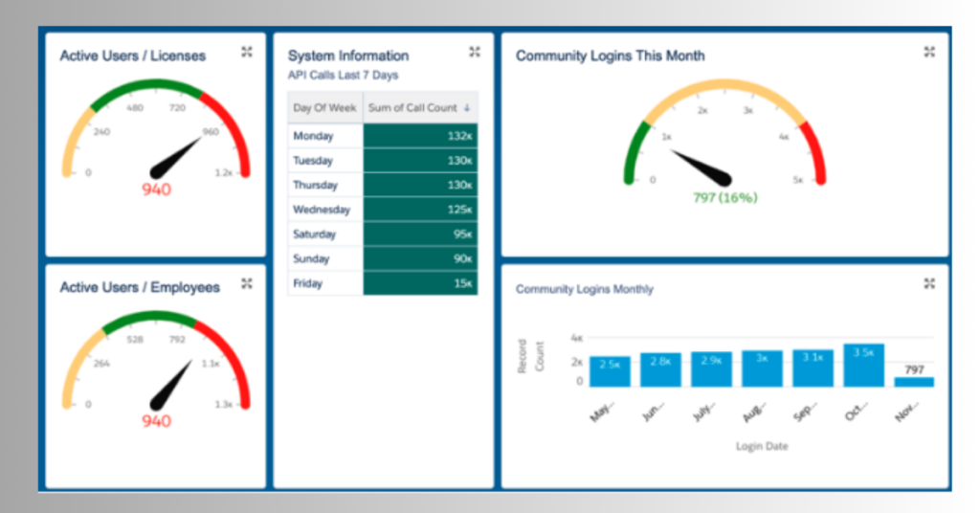Click the October 3.5k bar
The width and height of the screenshot is (980, 513).
(x=863, y=366)
